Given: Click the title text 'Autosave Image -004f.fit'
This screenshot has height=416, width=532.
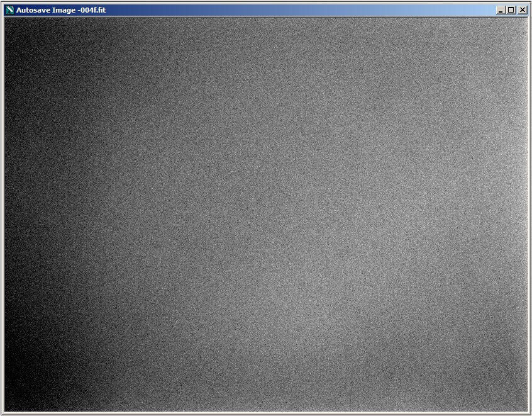Looking at the screenshot, I should (x=61, y=10).
